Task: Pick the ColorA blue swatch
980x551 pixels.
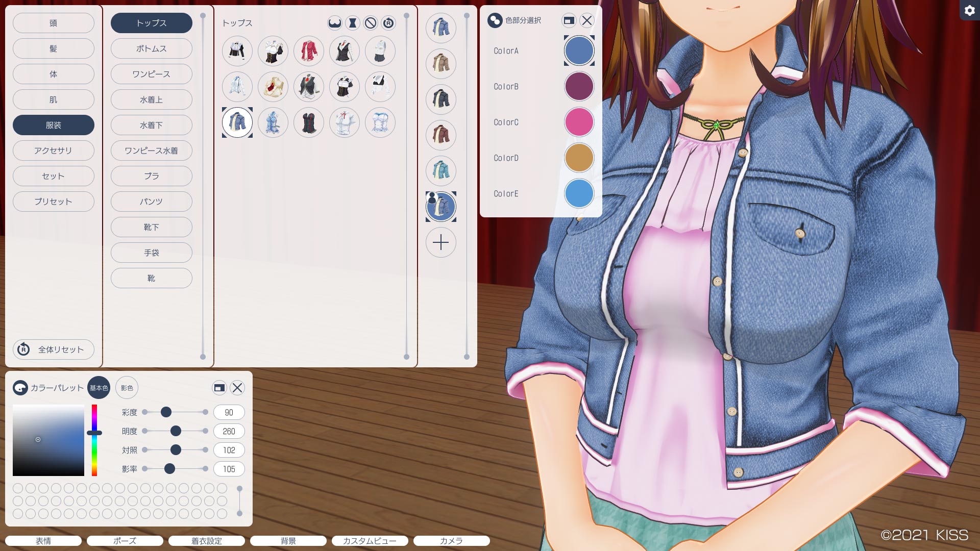Action: point(579,51)
